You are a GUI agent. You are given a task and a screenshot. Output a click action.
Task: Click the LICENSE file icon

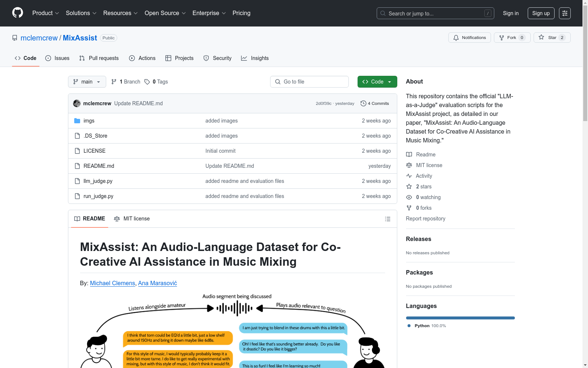pyautogui.click(x=77, y=151)
